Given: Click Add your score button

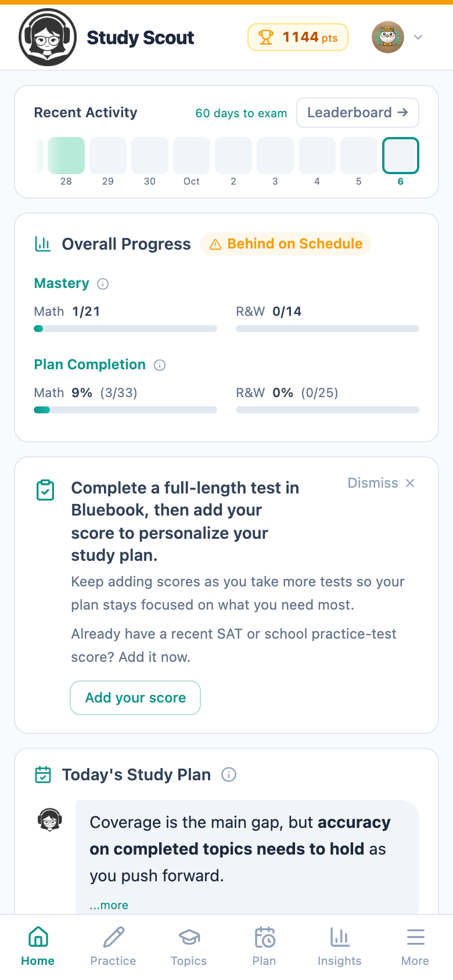Looking at the screenshot, I should click(x=135, y=698).
